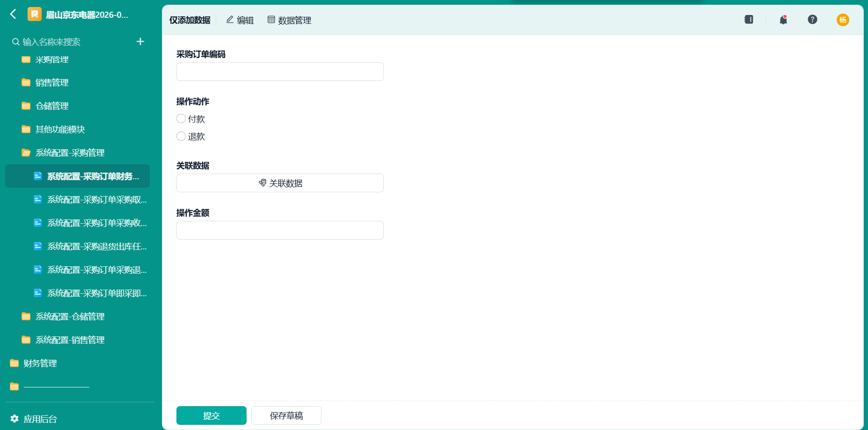Viewport: 868px width, 430px height.
Task: Click the link icon in 关联数据 button
Action: click(x=263, y=183)
